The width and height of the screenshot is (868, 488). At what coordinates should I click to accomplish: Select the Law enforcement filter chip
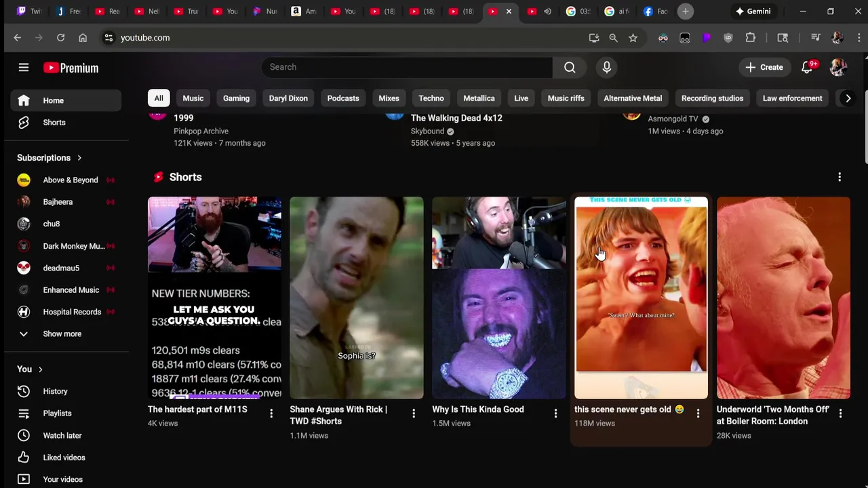click(x=792, y=98)
